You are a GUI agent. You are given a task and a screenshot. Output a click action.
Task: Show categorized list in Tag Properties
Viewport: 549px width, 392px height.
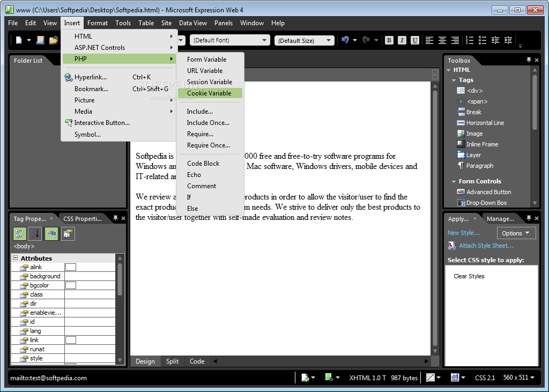(x=20, y=234)
